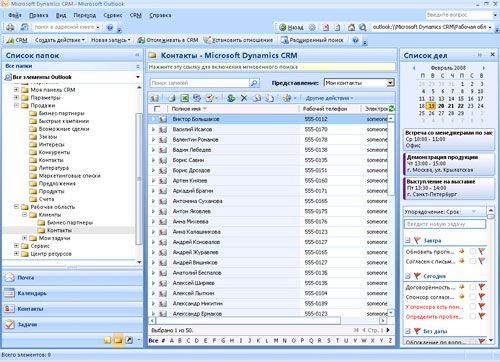Click the assign-contact person icon
This screenshot has height=362, width=500.
pos(231,98)
